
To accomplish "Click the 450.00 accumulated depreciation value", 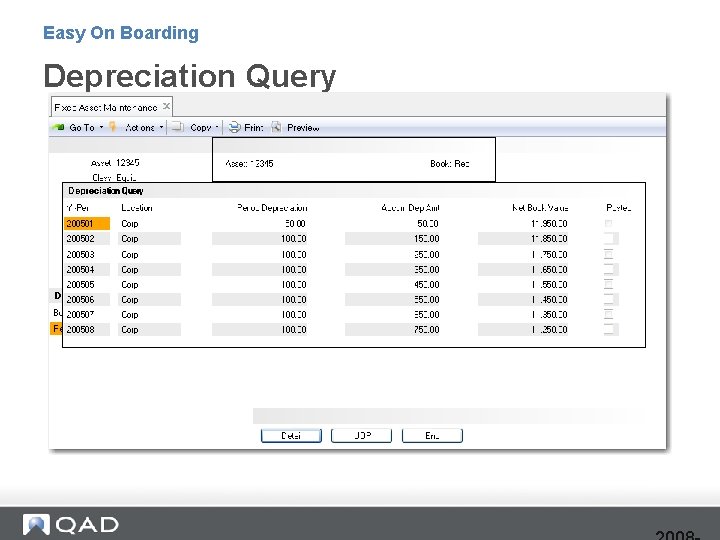I will pos(427,285).
